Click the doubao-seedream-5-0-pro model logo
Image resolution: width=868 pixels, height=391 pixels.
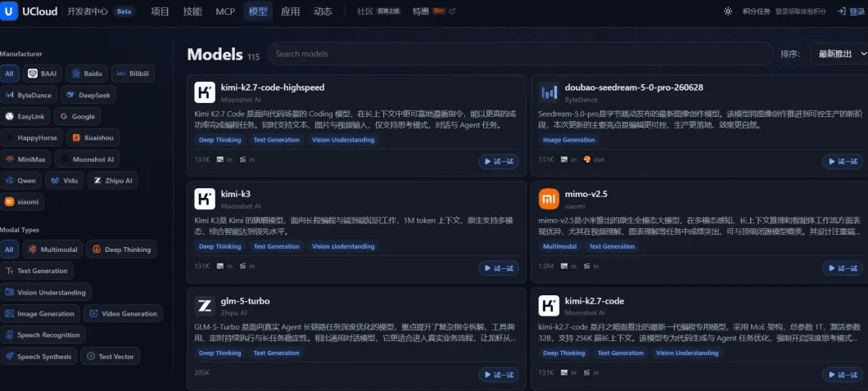(x=549, y=92)
